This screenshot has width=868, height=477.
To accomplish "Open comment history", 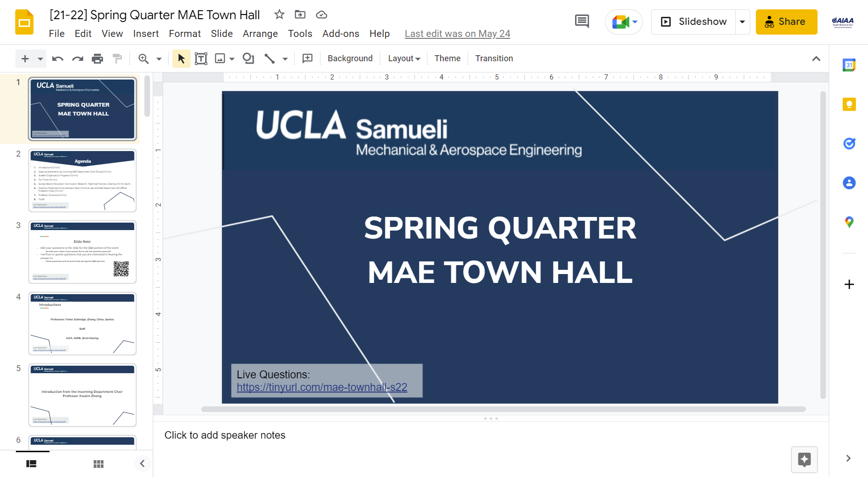I will [582, 22].
